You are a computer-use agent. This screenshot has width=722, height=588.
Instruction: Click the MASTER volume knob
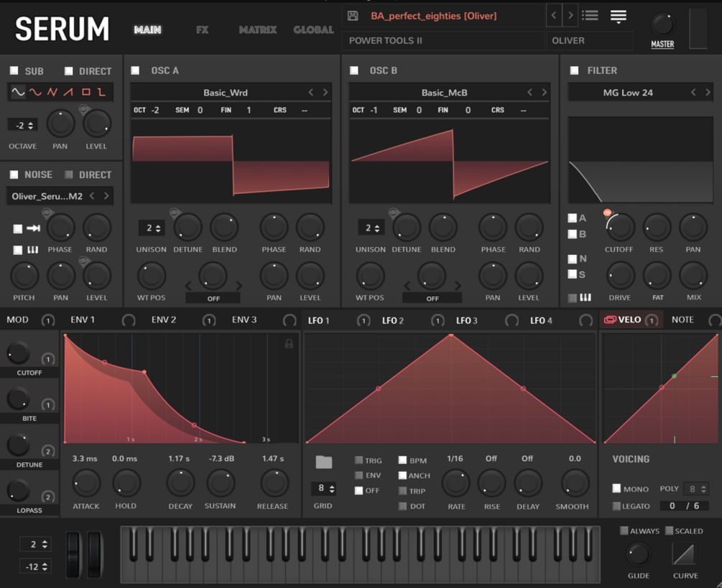pos(662,25)
